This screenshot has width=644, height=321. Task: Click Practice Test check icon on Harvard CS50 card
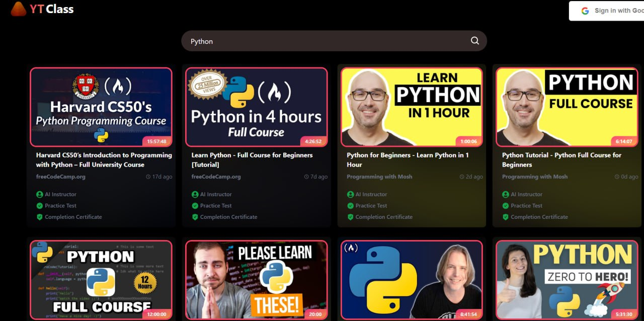tap(40, 206)
